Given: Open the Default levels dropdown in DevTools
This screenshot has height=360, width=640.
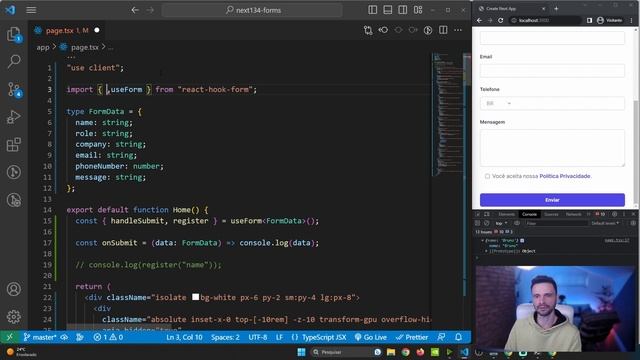Looking at the screenshot, I should 605,223.
